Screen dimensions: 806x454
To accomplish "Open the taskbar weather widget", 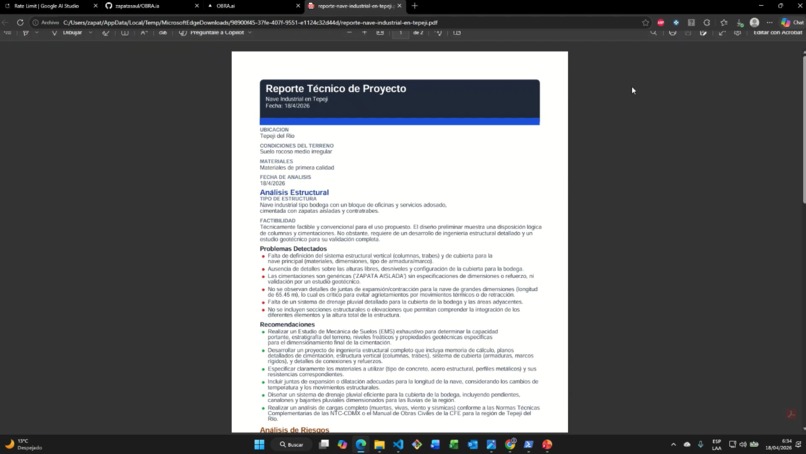I will pos(24,444).
